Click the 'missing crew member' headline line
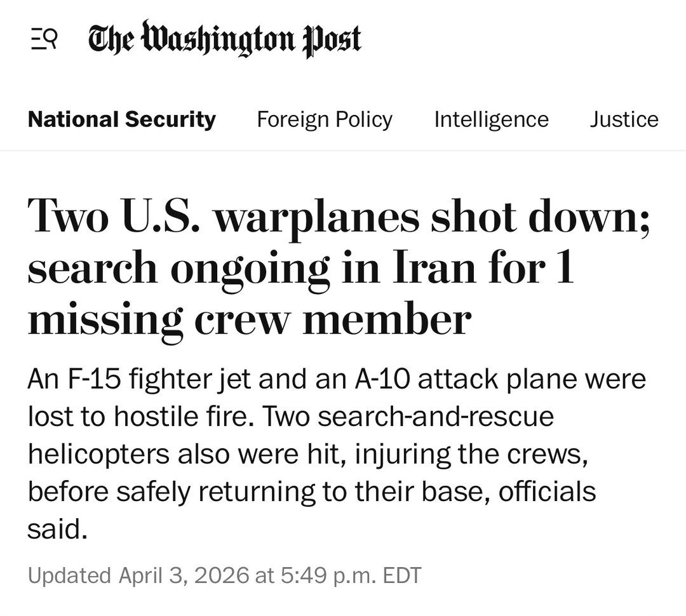Image resolution: width=686 pixels, height=616 pixels. coord(249,319)
